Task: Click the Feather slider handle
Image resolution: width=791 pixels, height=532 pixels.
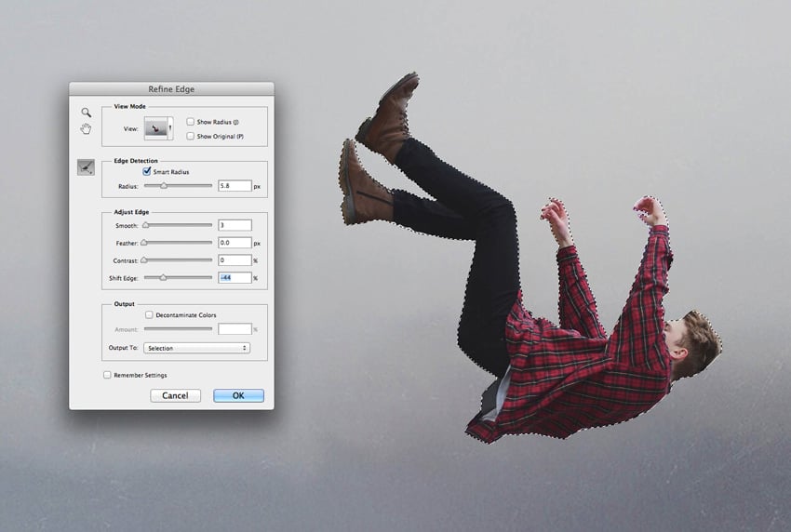Action: tap(144, 243)
